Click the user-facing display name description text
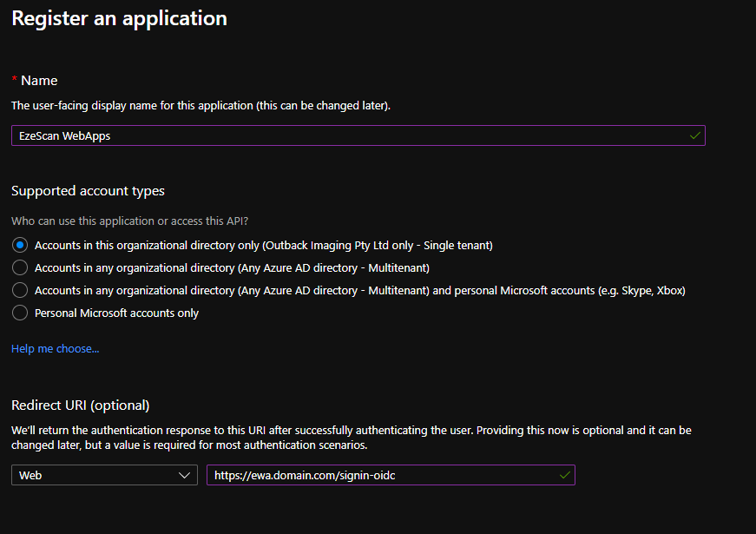 point(201,105)
